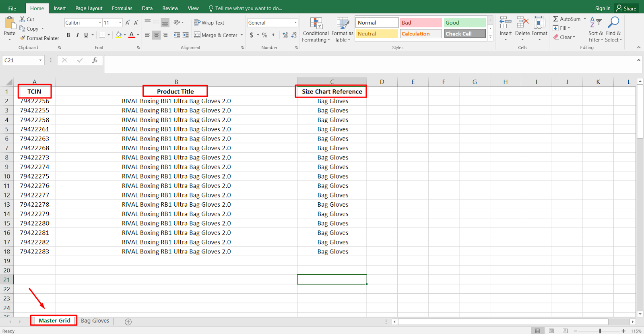Click the Copy icon
This screenshot has width=644, height=334.
(23, 29)
